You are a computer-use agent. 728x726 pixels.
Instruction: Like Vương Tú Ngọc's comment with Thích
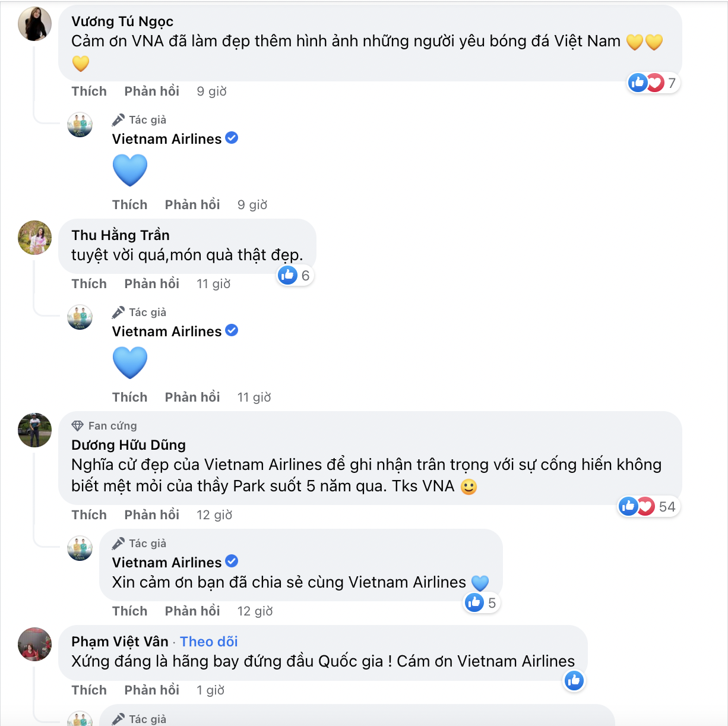89,91
